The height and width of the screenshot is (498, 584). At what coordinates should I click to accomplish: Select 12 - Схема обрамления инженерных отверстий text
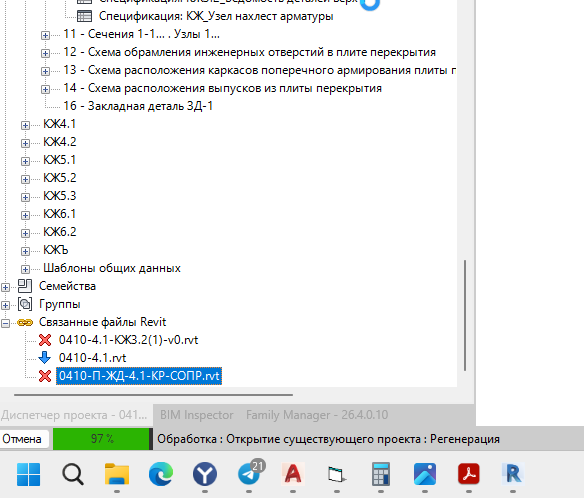249,52
